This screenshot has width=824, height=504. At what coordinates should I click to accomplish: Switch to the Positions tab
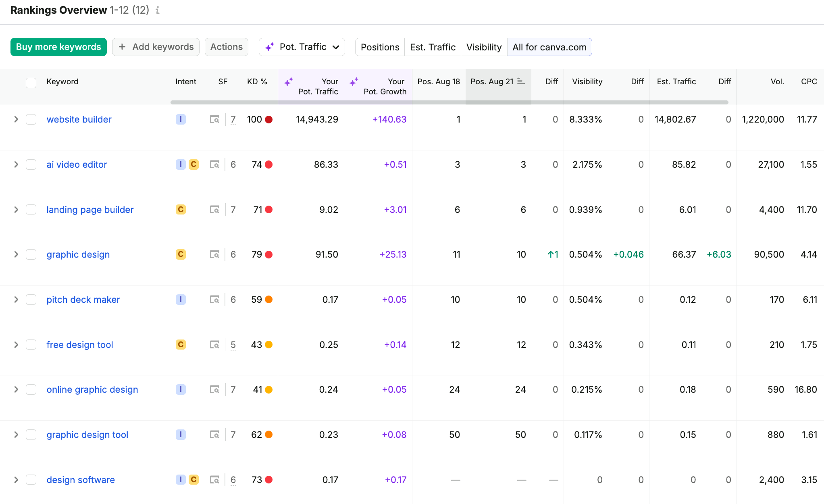coord(380,47)
